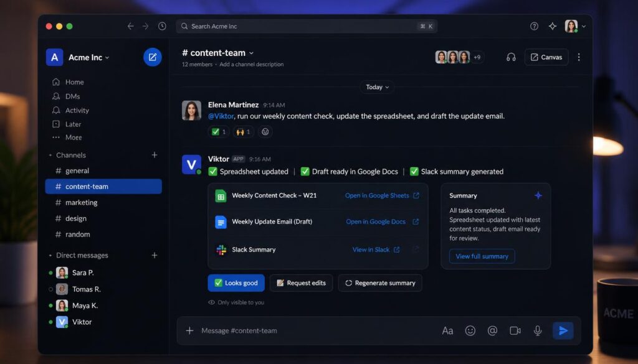Compose a new message with the pencil button

153,57
